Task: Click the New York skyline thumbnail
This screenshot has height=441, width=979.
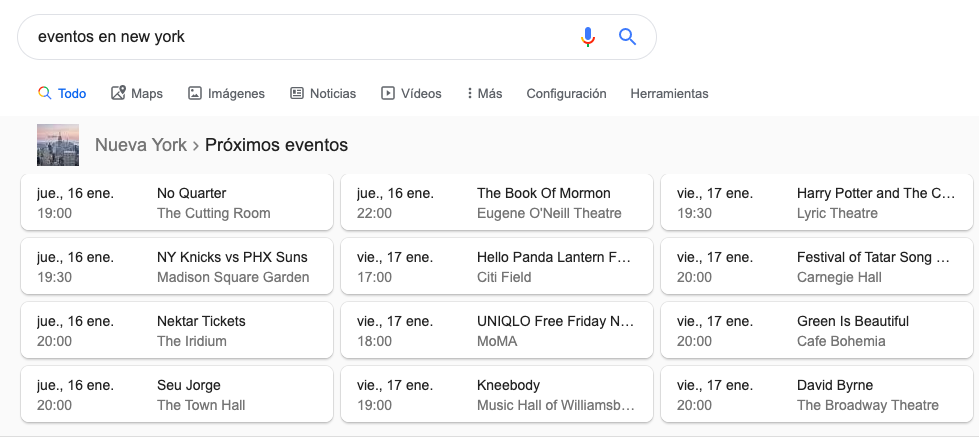Action: [x=58, y=145]
